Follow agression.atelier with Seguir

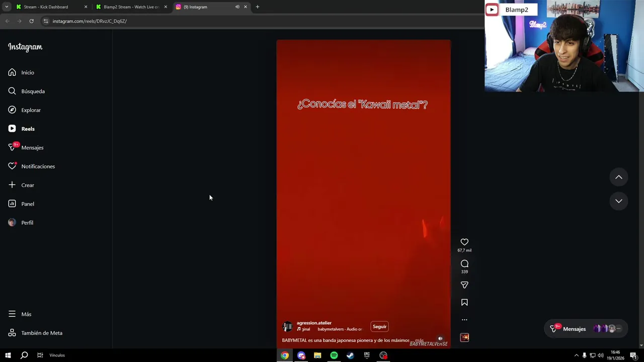pos(380,327)
